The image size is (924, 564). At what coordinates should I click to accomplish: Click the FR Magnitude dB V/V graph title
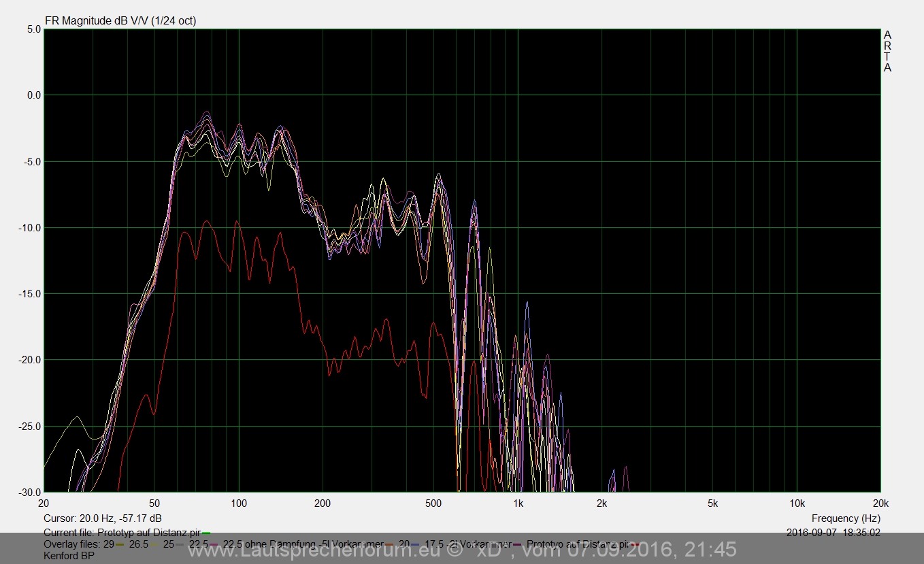pos(120,20)
